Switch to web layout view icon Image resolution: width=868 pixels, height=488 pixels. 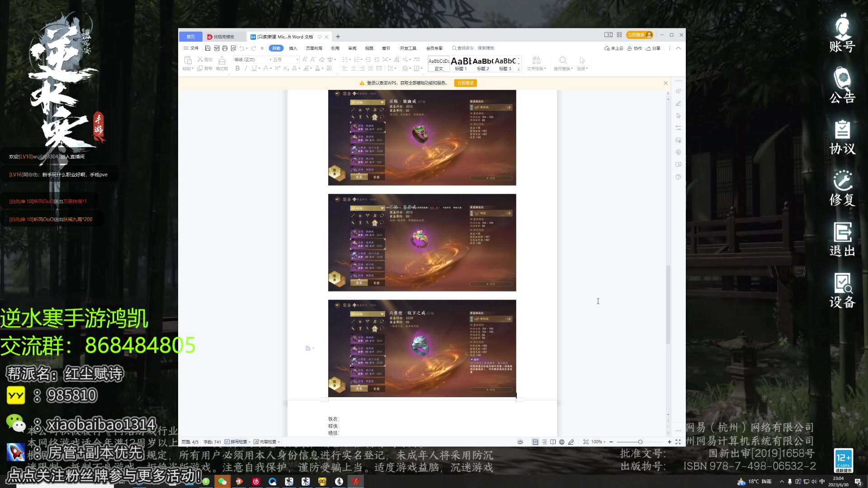click(561, 442)
